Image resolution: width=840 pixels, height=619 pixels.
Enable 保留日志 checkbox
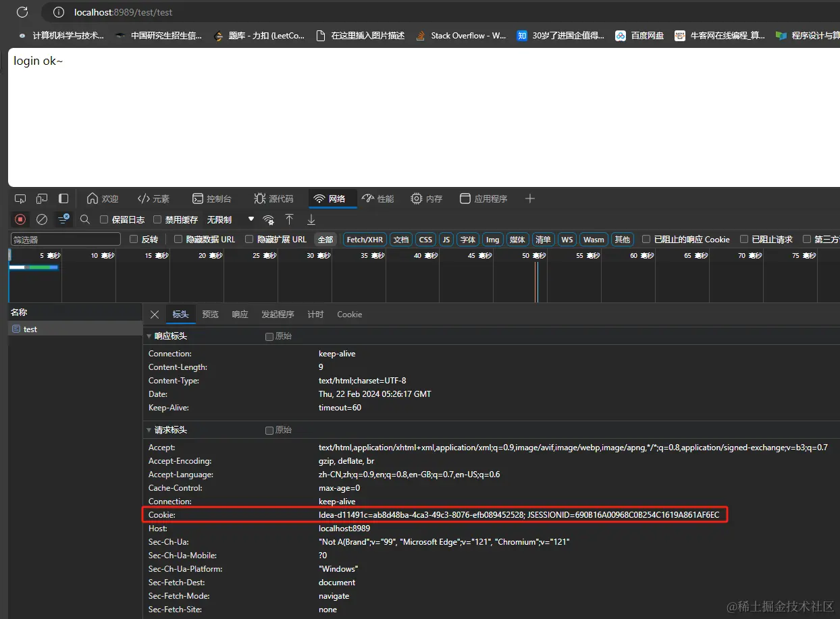point(104,219)
